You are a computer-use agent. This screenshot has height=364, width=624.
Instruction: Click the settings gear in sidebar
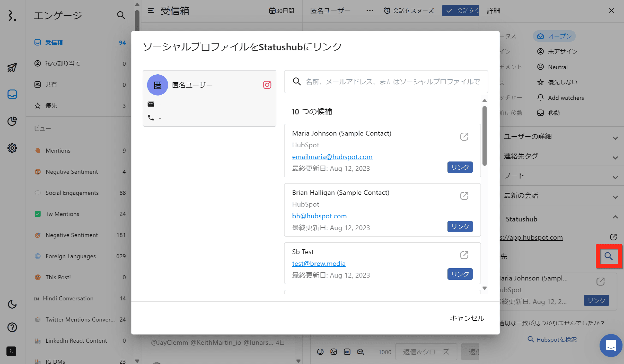[x=12, y=148]
